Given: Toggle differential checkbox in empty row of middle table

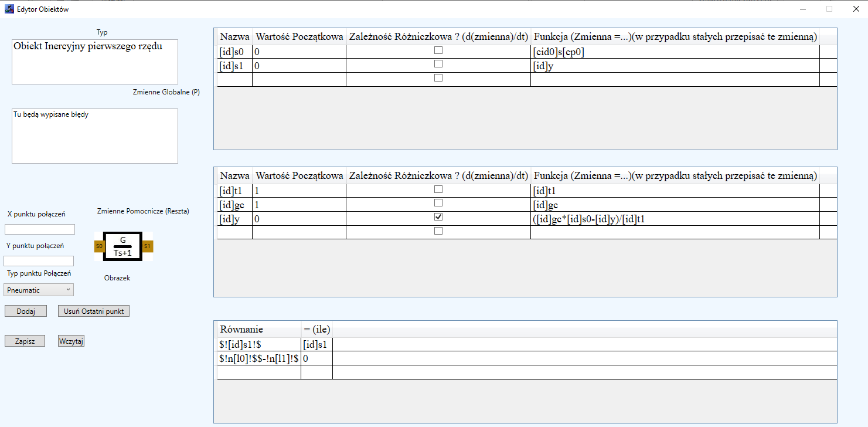Looking at the screenshot, I should tap(438, 231).
